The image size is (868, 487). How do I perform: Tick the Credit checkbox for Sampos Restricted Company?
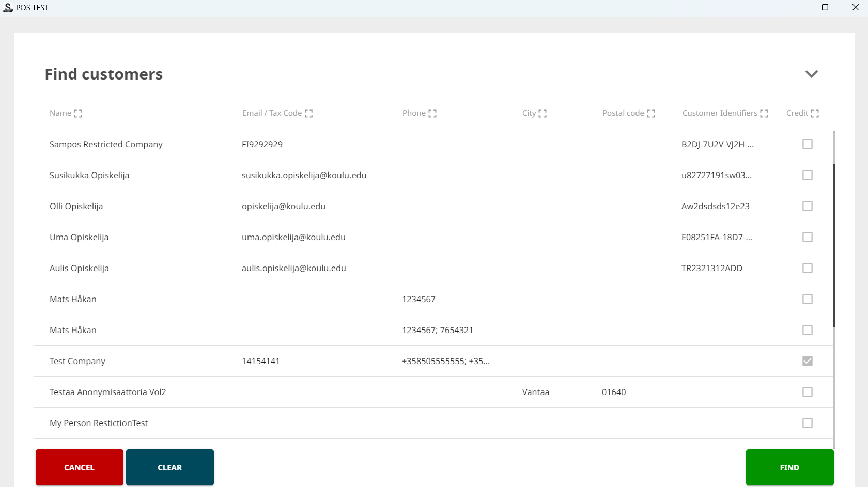(808, 144)
